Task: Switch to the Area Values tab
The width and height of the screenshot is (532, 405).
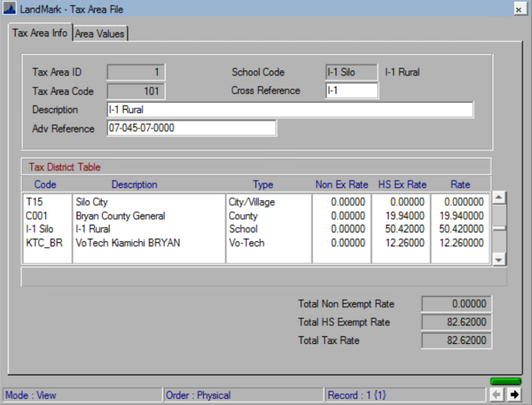Action: tap(100, 32)
